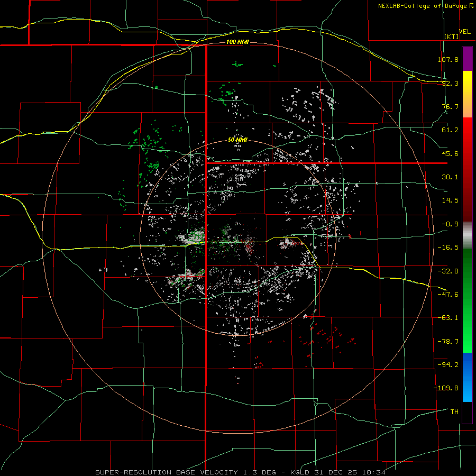Click the 76.7 velocity scale value
The image size is (476, 476).
click(450, 106)
